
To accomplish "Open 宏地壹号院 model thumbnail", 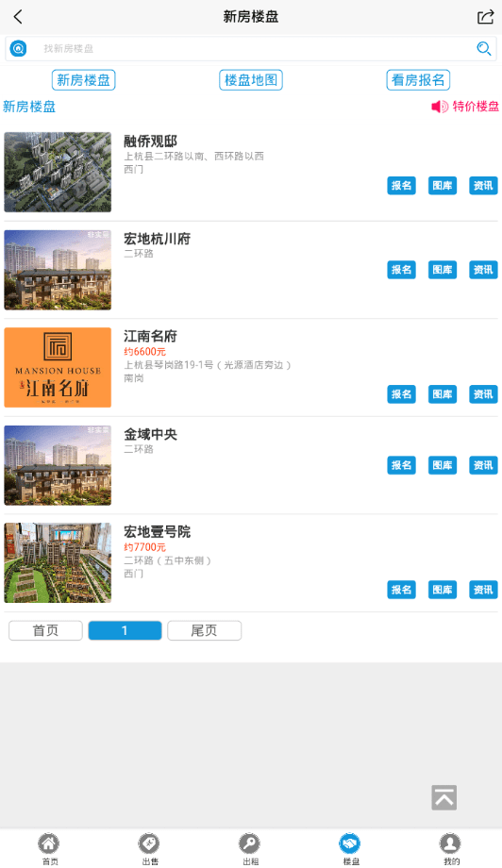I will 58,563.
